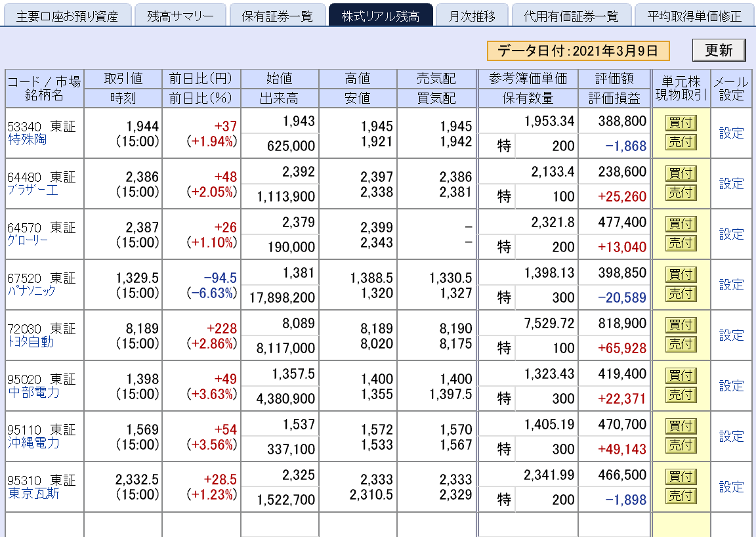Select the 出来高 value 17,898,200
The image size is (756, 537).
coord(282,297)
